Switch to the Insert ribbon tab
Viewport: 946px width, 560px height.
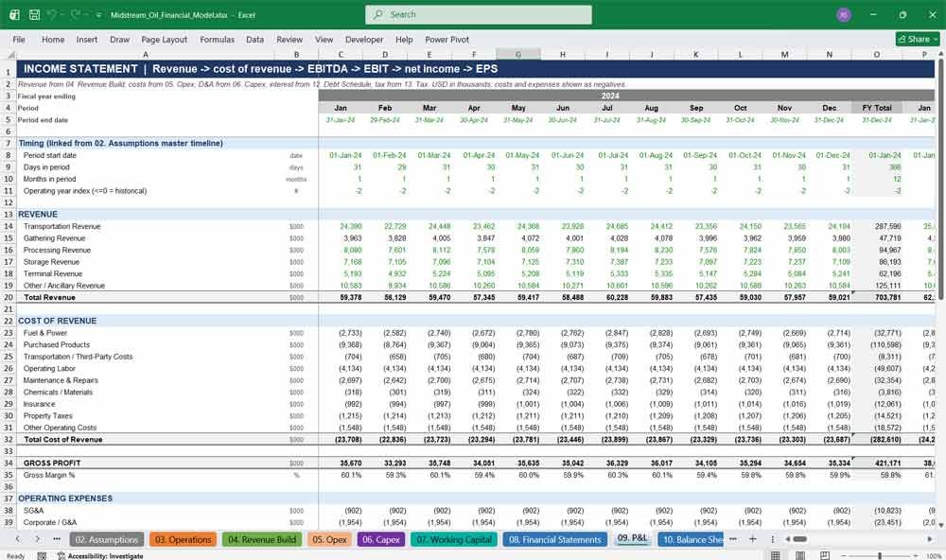pos(87,39)
